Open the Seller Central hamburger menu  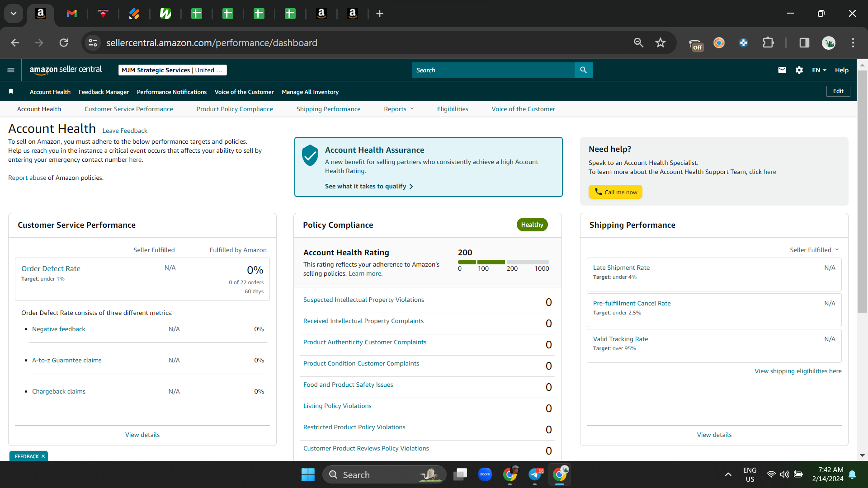click(11, 70)
